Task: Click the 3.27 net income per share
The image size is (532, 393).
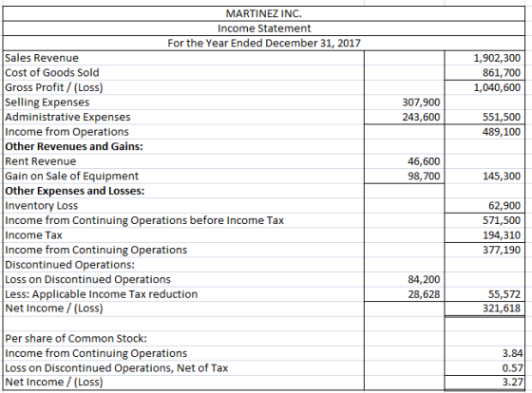Action: pos(512,383)
